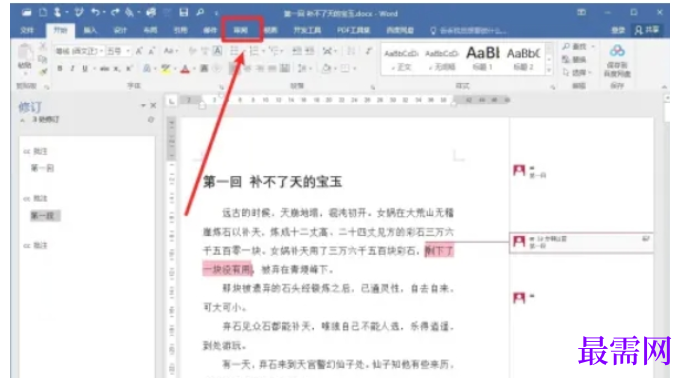Refresh the revision count in Revisions pane

(x=151, y=119)
